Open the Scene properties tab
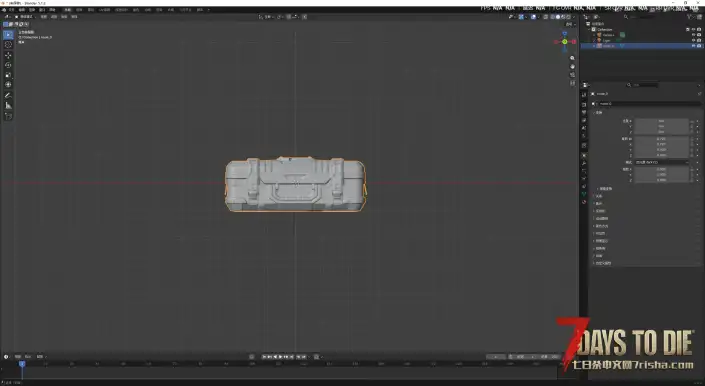 click(x=584, y=128)
